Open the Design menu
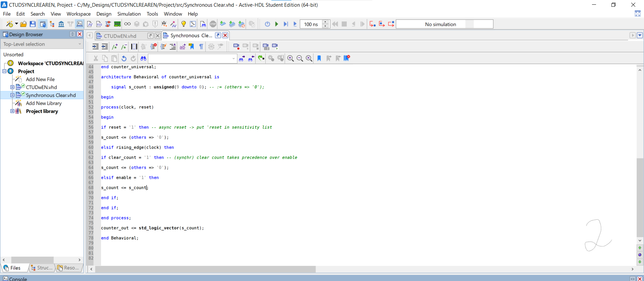 (104, 14)
